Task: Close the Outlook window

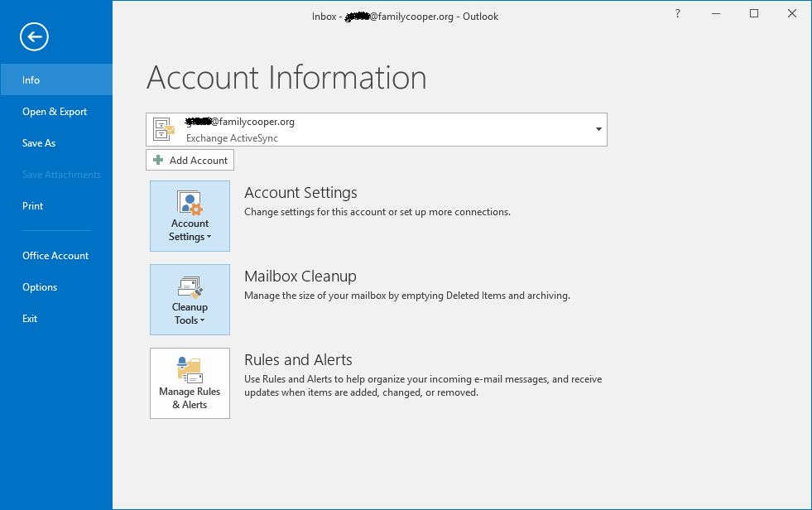Action: tap(792, 13)
